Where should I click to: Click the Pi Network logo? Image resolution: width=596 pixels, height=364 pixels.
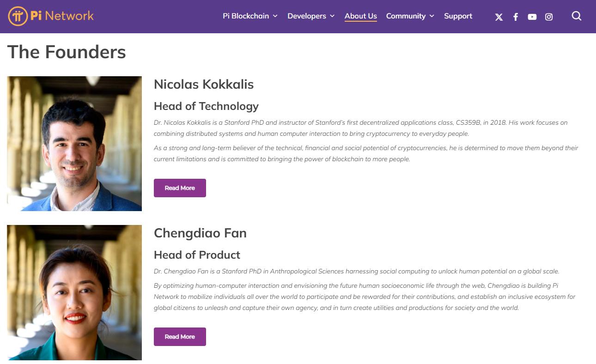[51, 15]
